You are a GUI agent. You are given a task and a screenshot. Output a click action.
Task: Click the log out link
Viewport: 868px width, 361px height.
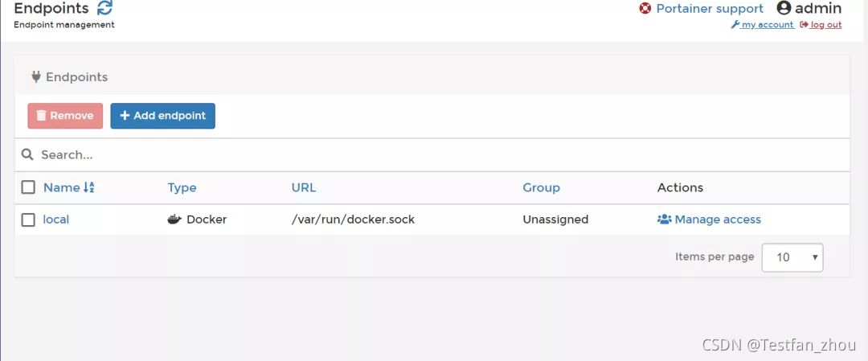click(826, 24)
